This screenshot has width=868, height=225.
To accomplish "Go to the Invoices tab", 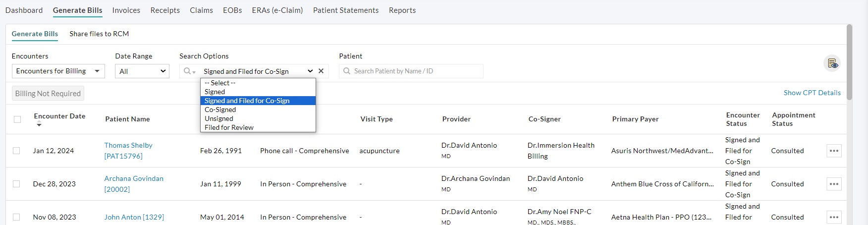I will pyautogui.click(x=126, y=10).
